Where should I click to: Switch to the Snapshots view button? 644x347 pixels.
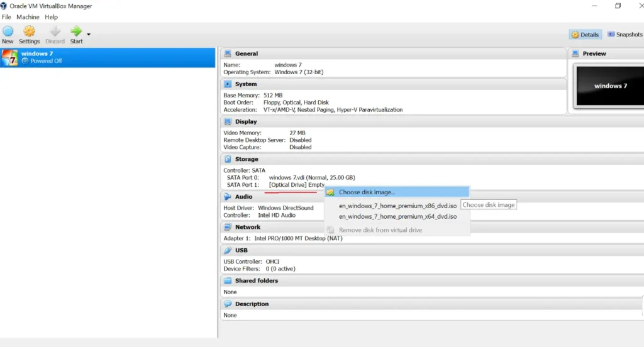click(625, 35)
